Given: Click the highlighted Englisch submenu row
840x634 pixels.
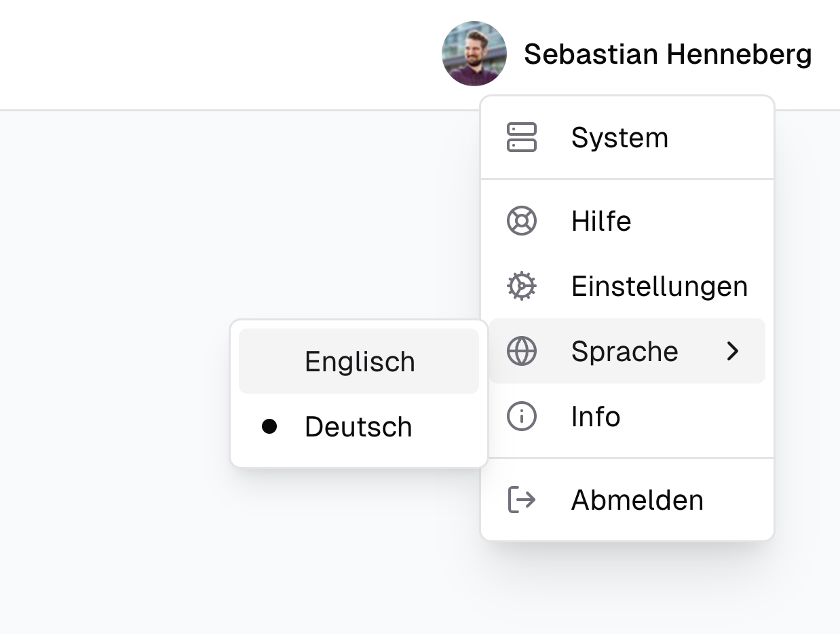Looking at the screenshot, I should pyautogui.click(x=360, y=362).
